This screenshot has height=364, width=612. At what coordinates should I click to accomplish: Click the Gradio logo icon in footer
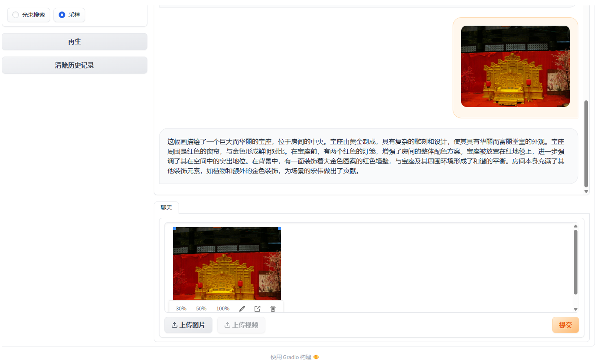click(316, 357)
